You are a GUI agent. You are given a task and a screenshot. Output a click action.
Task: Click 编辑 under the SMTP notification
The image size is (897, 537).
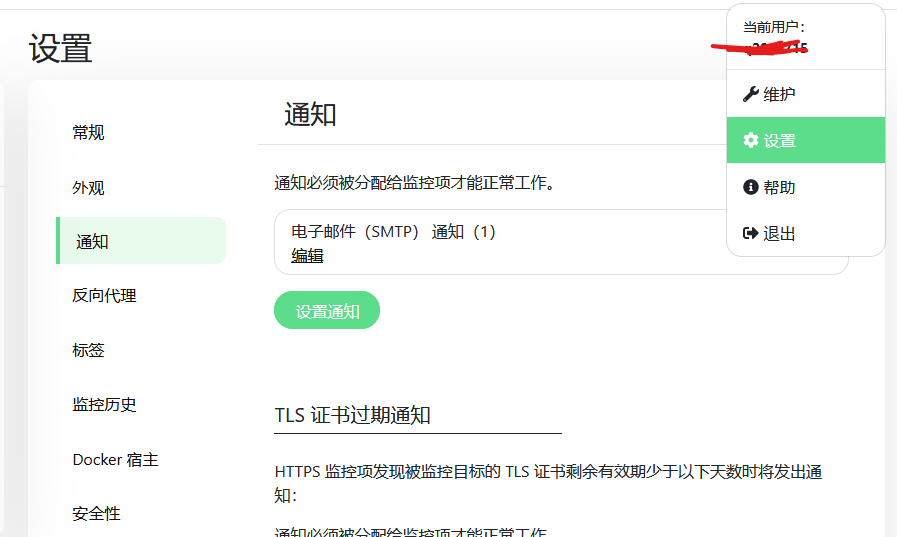click(307, 256)
